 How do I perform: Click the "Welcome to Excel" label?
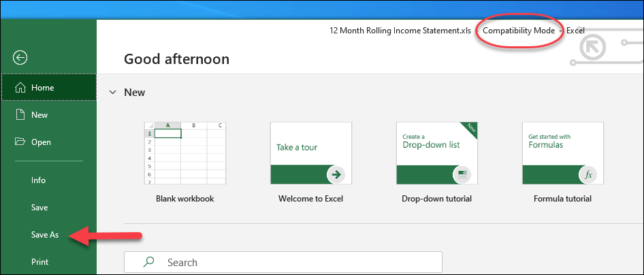[310, 199]
